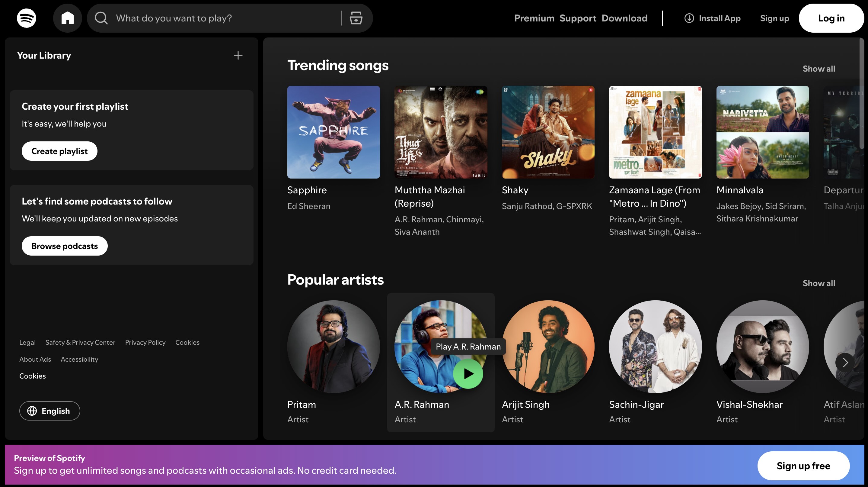Open Pritam artist photo
This screenshot has width=868, height=487.
333,347
